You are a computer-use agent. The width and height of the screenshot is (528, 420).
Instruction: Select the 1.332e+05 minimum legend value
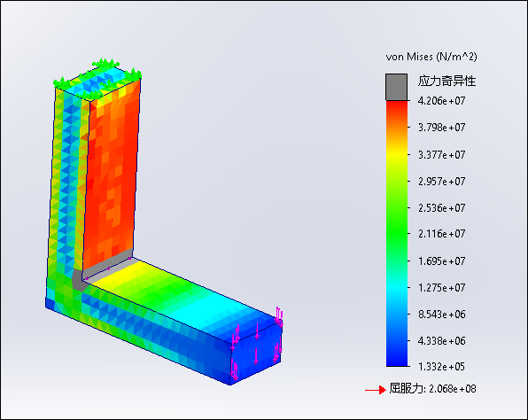pos(441,366)
